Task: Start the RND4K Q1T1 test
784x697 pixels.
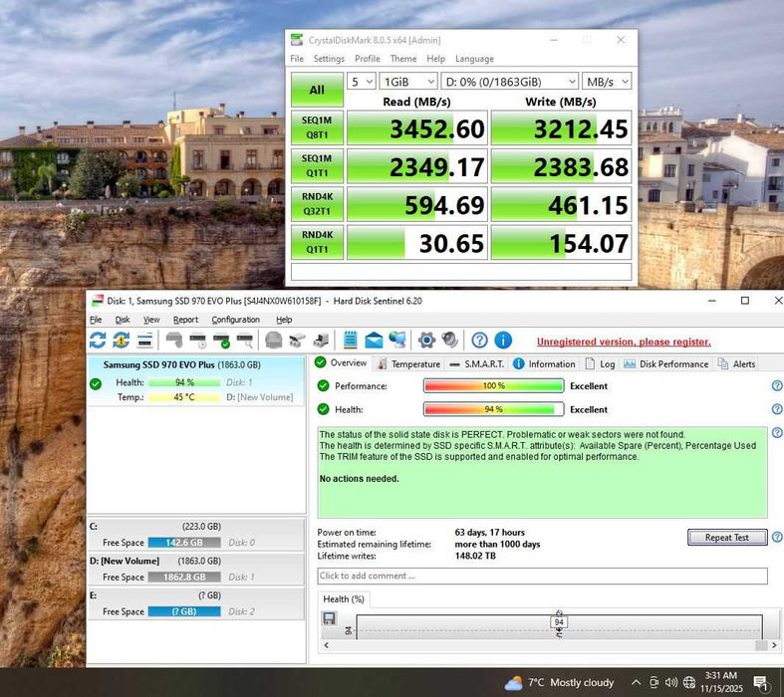Action: click(317, 242)
